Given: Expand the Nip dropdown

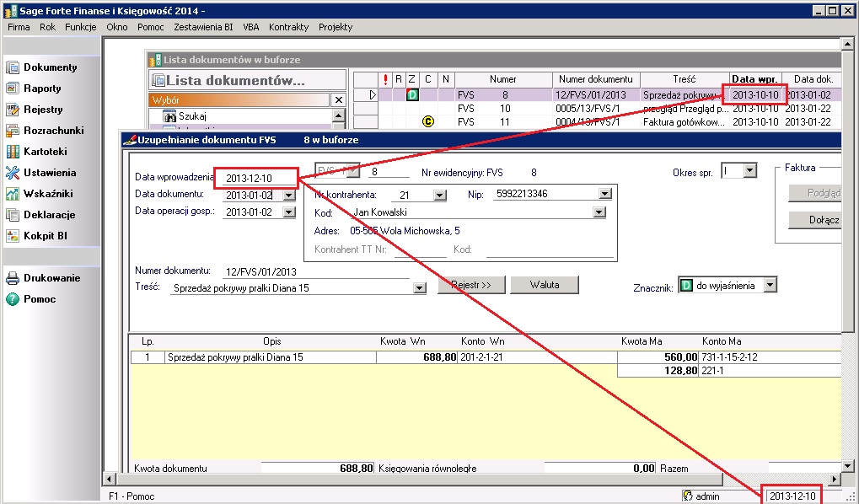Looking at the screenshot, I should coord(604,194).
